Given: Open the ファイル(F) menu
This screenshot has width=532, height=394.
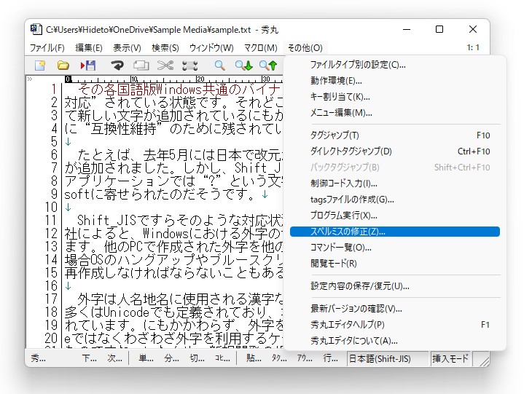Looking at the screenshot, I should pyautogui.click(x=47, y=48).
